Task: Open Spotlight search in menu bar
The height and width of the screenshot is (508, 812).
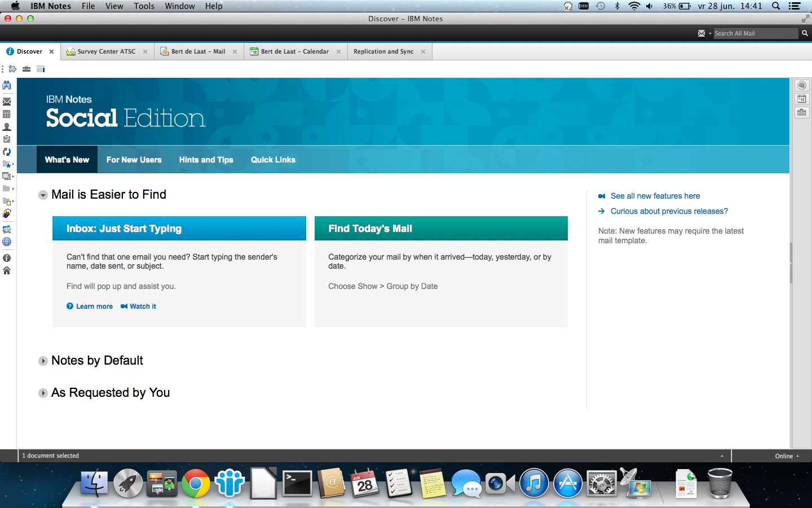Action: [776, 6]
